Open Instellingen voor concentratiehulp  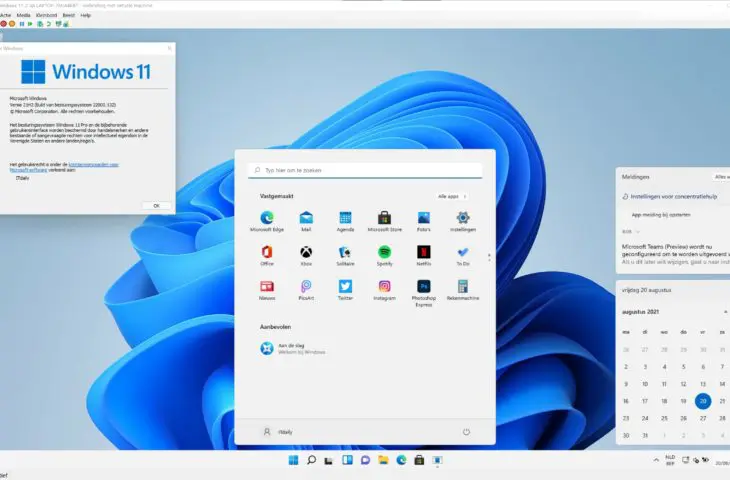pyautogui.click(x=670, y=196)
